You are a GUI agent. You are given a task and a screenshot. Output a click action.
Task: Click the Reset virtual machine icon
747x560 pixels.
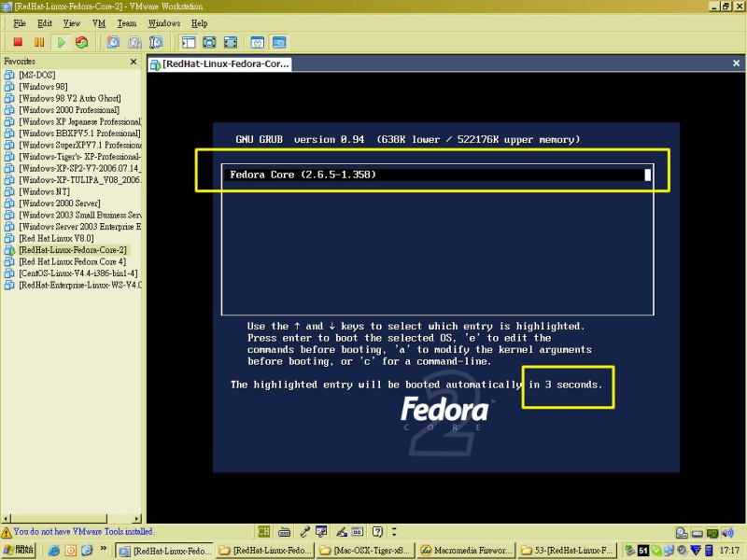tap(82, 42)
